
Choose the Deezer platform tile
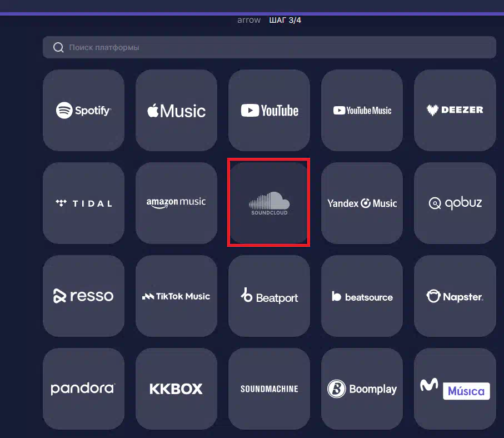pos(455,110)
